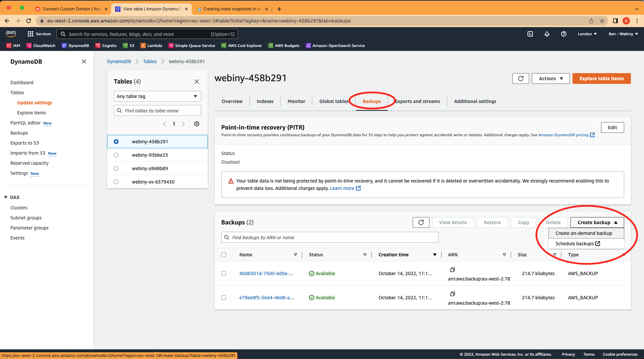644x359 pixels.
Task: Refresh the Backups list
Action: 421,222
